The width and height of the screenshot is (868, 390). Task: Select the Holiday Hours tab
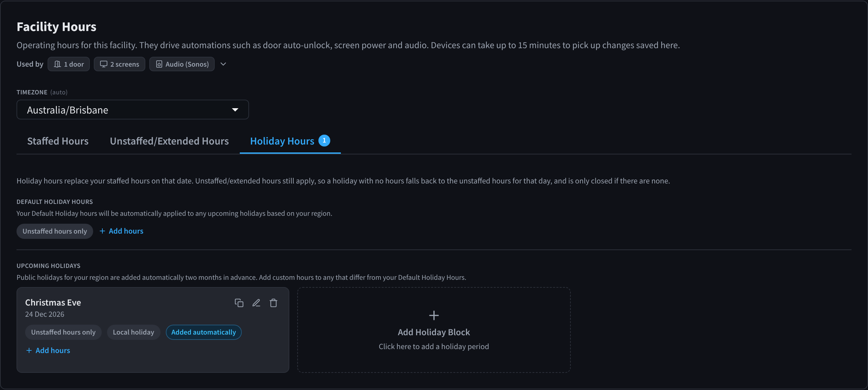pyautogui.click(x=290, y=141)
